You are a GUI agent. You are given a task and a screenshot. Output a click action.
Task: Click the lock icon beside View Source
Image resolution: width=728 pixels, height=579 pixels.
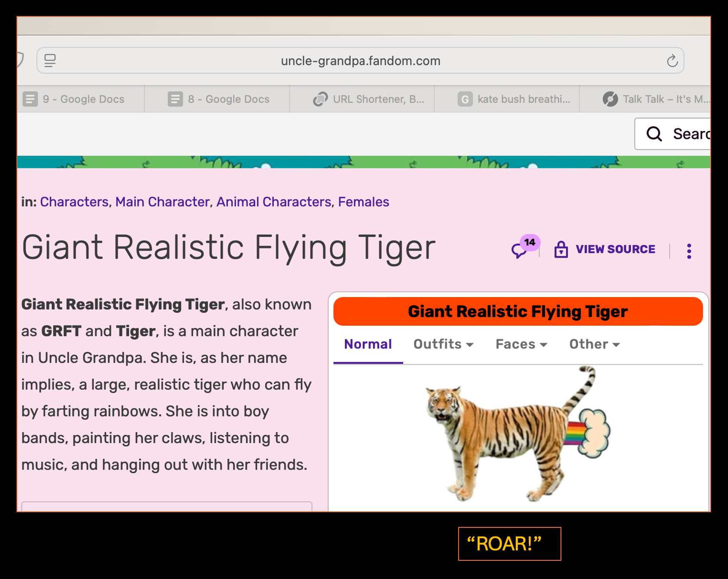click(x=561, y=249)
